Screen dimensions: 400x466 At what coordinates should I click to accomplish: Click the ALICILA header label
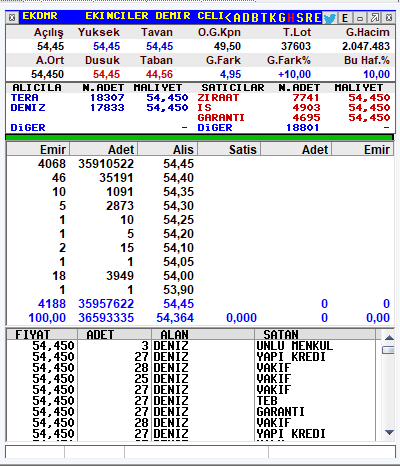coord(37,88)
